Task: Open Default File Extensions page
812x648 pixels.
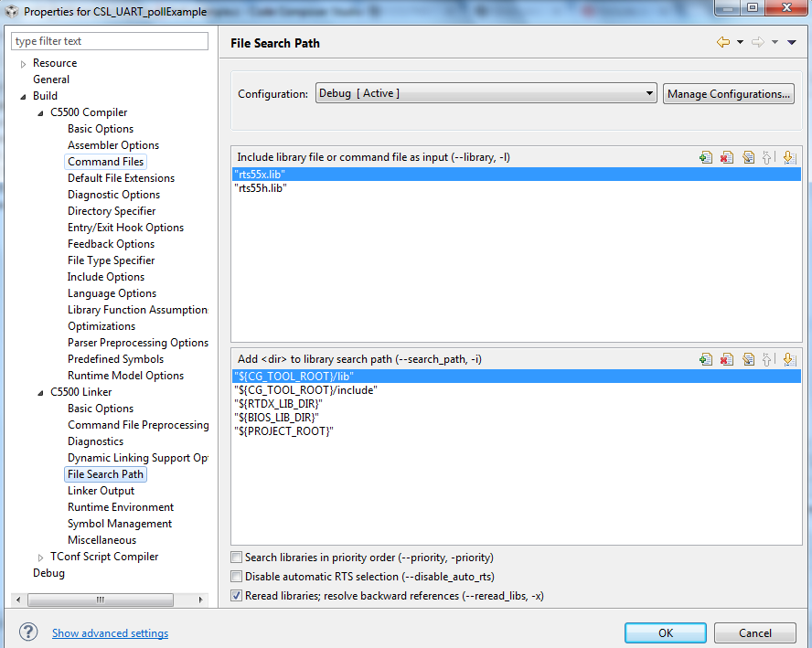Action: click(x=121, y=178)
